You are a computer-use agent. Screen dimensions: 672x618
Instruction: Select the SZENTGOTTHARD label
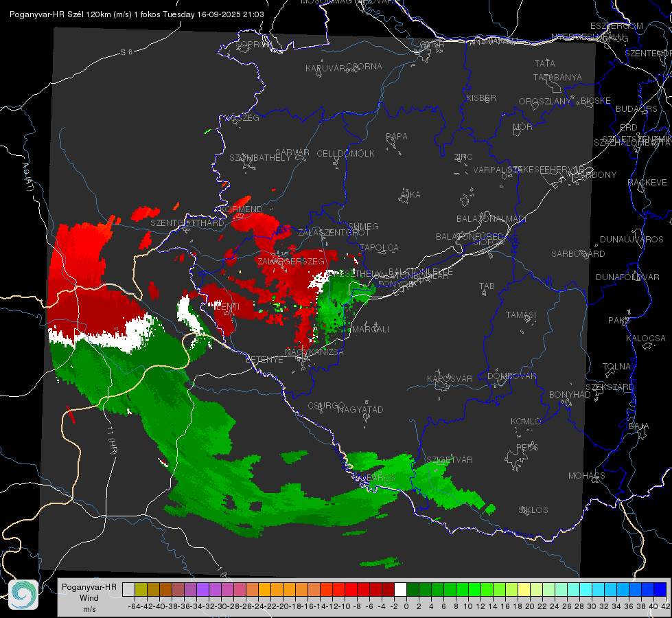pos(187,223)
